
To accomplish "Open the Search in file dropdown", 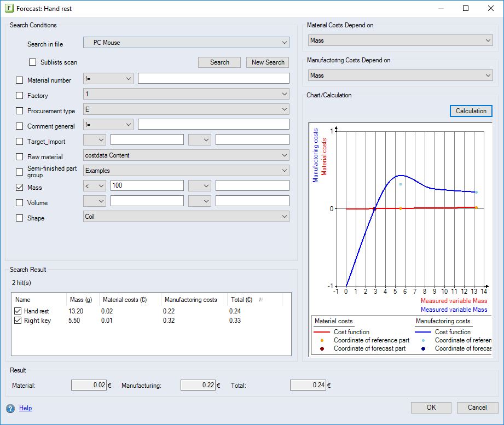I will (x=186, y=43).
